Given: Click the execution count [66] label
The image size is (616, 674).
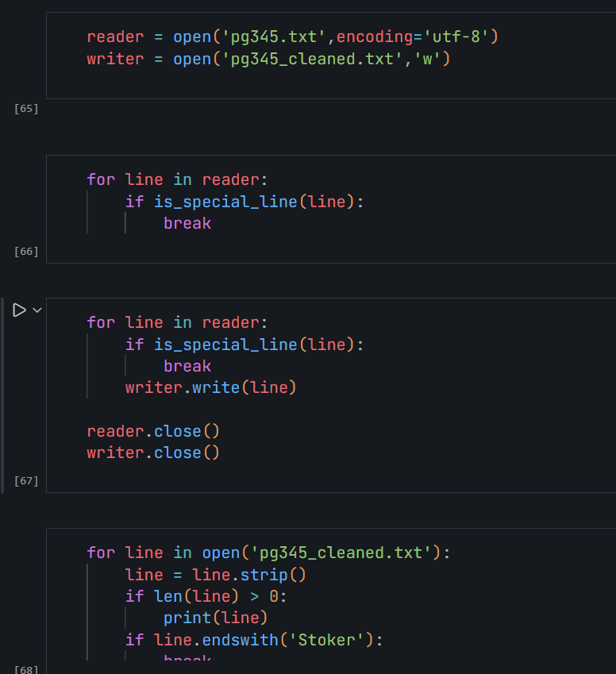Looking at the screenshot, I should click(x=26, y=252).
